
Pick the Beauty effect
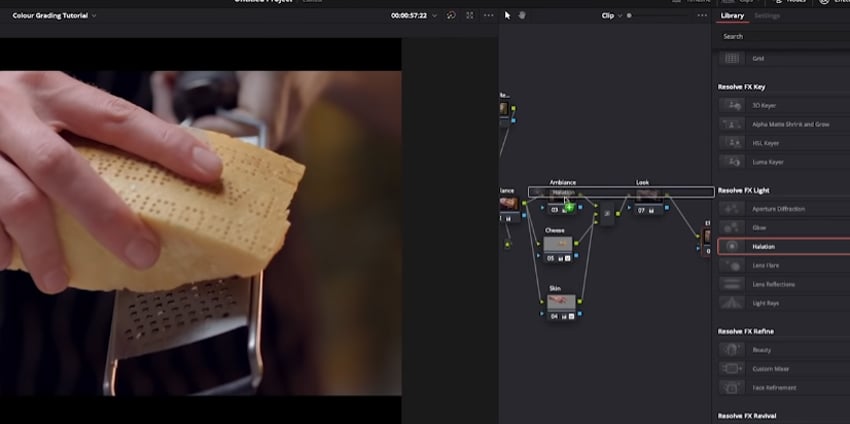click(x=761, y=349)
